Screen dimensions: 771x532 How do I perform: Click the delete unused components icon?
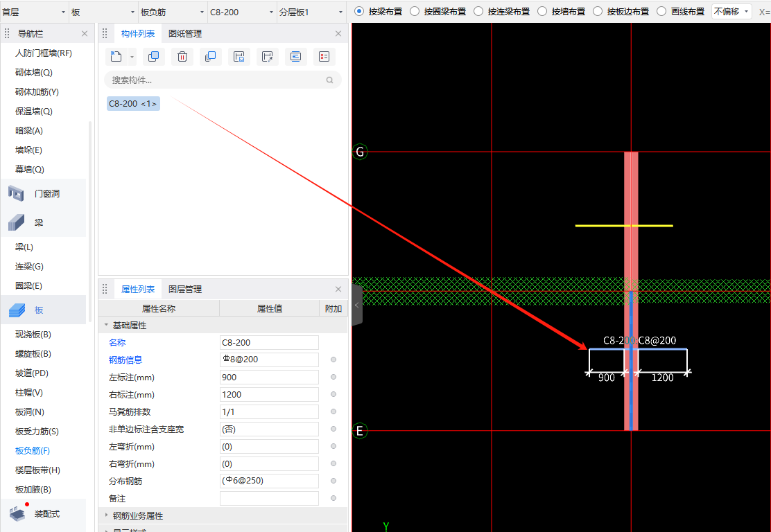click(324, 57)
